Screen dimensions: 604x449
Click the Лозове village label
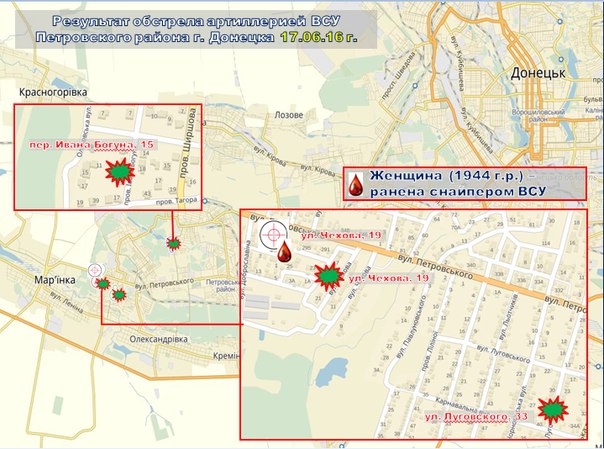tap(289, 115)
